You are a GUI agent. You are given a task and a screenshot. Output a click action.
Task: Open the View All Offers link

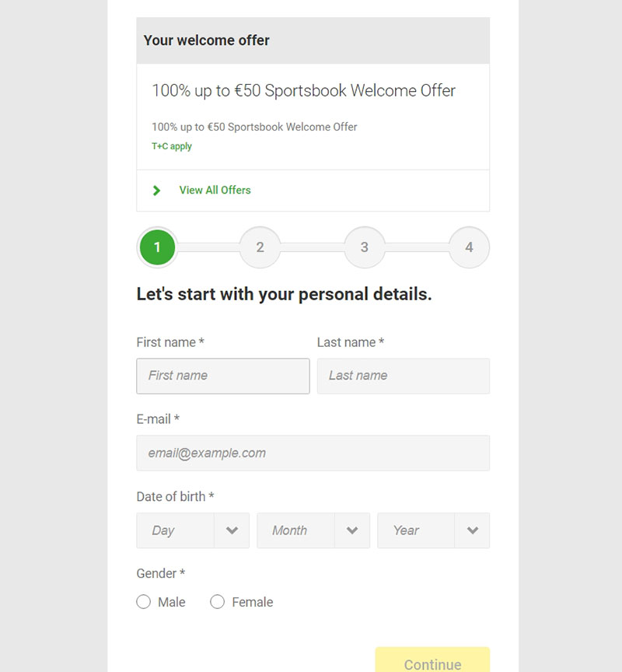pos(215,191)
